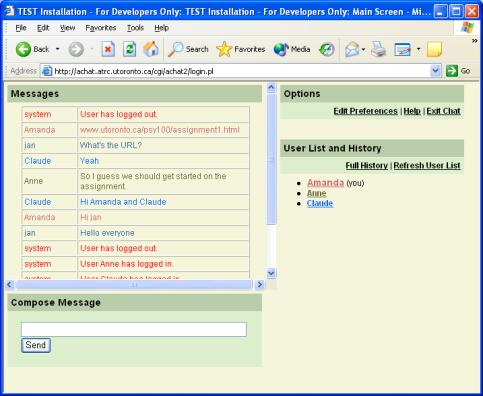The width and height of the screenshot is (483, 396).
Task: Click the Back arrow icon
Action: [x=23, y=49]
